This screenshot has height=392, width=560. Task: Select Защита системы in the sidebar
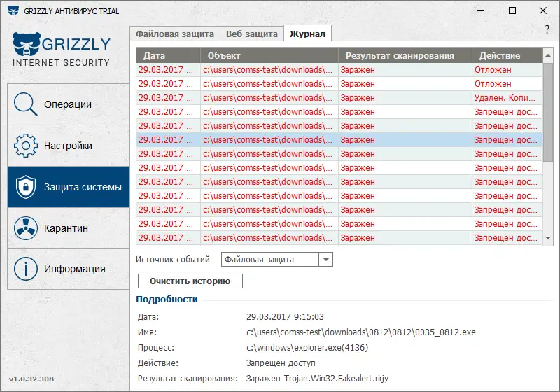point(69,187)
